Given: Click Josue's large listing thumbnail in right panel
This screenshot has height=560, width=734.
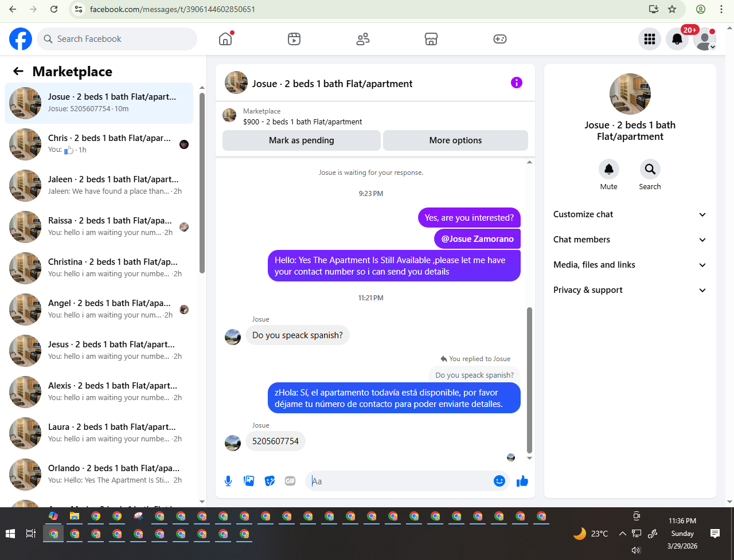Looking at the screenshot, I should (x=630, y=94).
